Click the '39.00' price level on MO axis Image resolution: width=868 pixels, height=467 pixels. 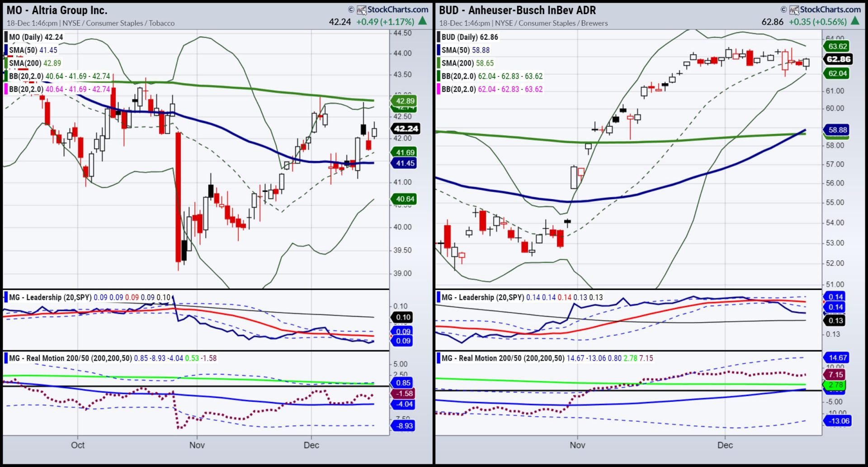point(402,273)
